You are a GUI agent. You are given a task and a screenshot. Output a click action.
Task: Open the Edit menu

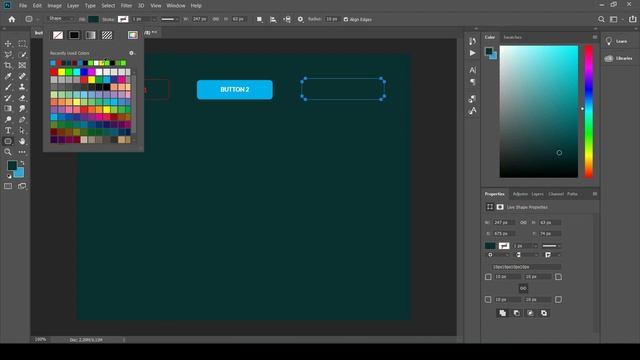point(37,6)
